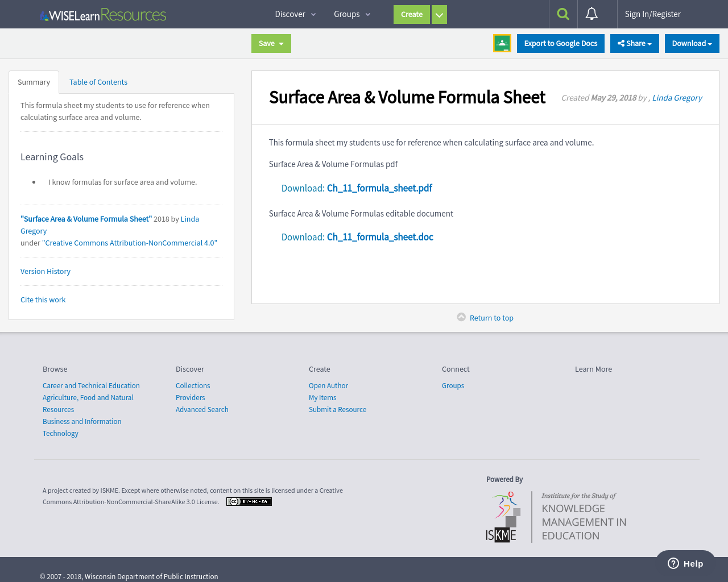Select the Summary tab
728x582 pixels.
tap(34, 82)
